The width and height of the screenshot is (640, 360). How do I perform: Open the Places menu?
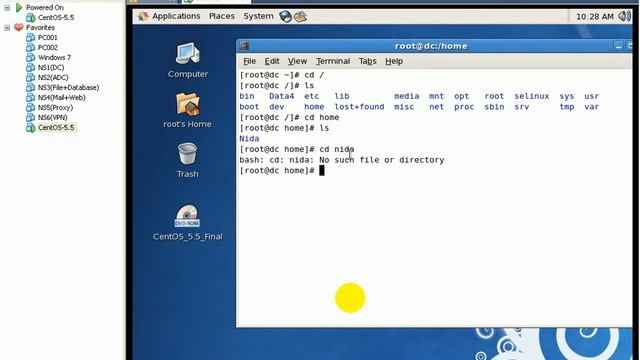(222, 16)
